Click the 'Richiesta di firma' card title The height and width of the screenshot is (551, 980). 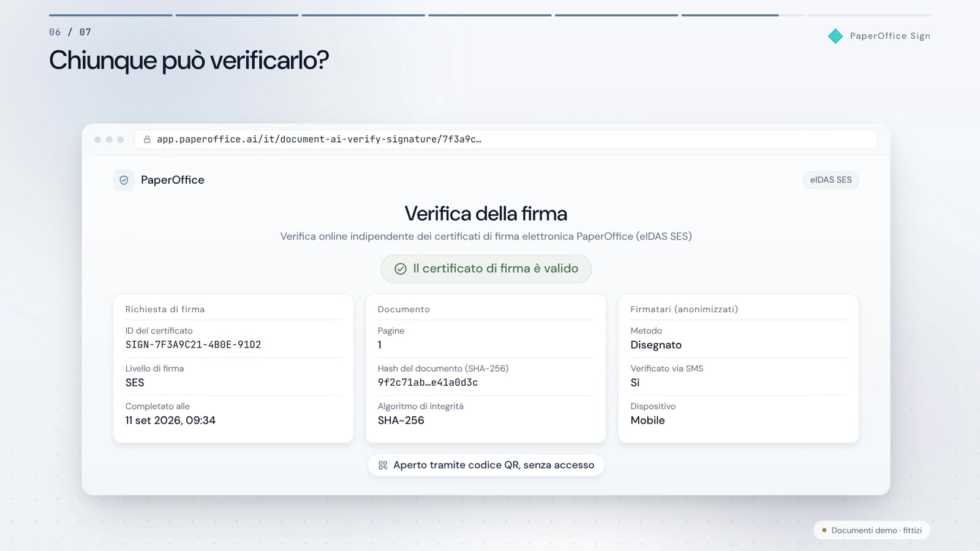(x=165, y=309)
